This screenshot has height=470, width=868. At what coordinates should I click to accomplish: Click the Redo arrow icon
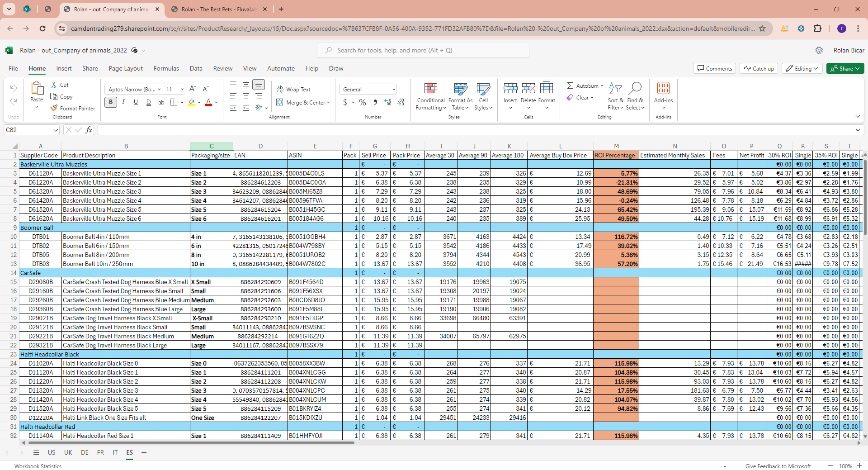[14, 102]
